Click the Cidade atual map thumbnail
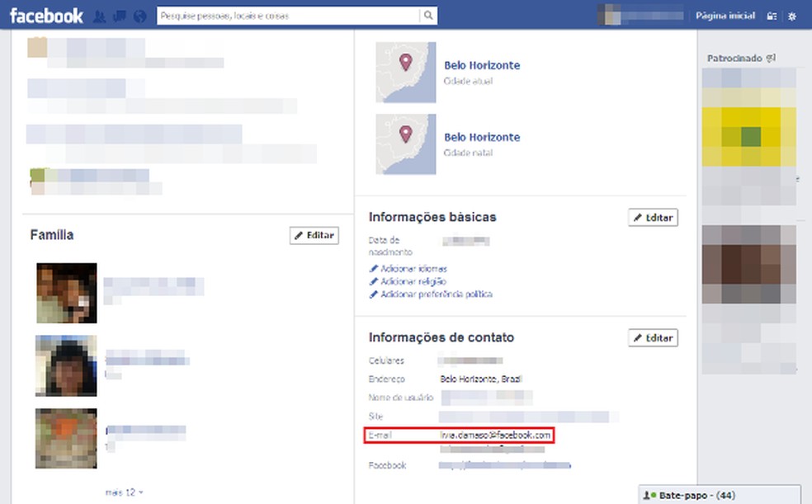The image size is (812, 504). 406,73
